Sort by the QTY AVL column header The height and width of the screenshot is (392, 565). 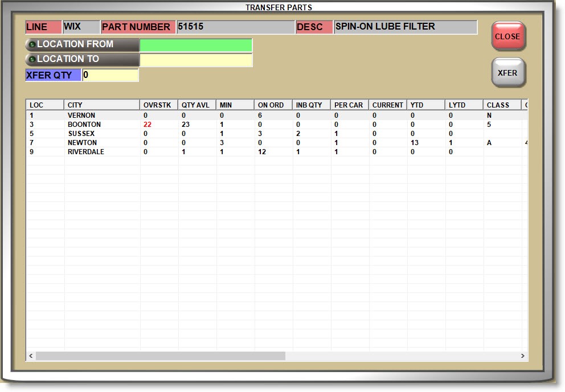click(196, 105)
